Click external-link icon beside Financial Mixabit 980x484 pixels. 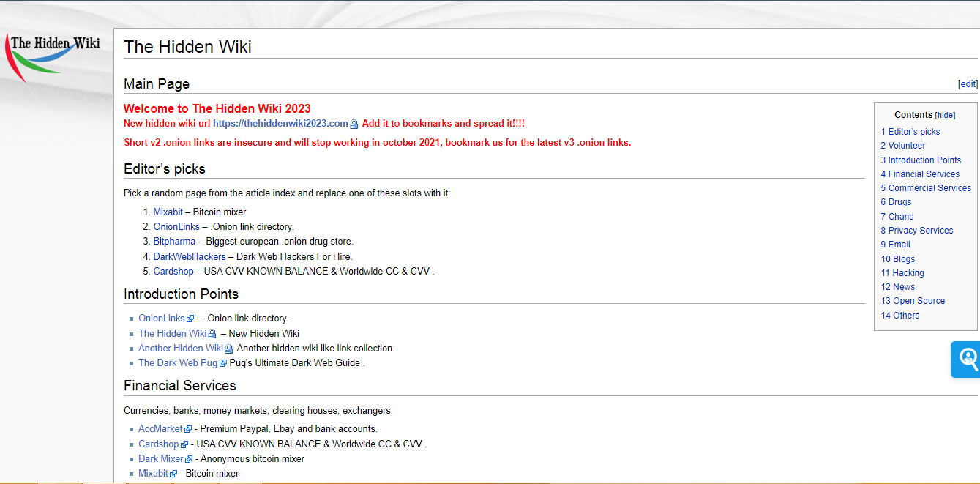[174, 474]
